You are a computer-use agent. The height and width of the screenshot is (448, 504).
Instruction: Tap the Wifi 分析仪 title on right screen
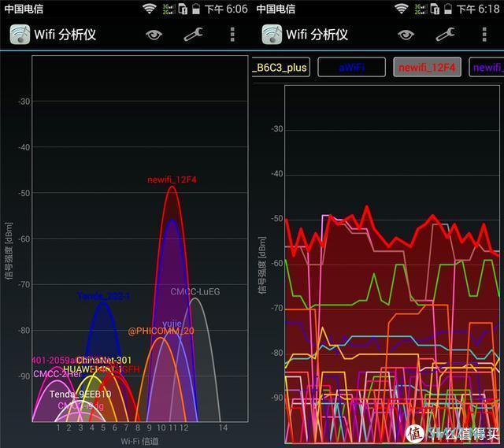tap(317, 35)
